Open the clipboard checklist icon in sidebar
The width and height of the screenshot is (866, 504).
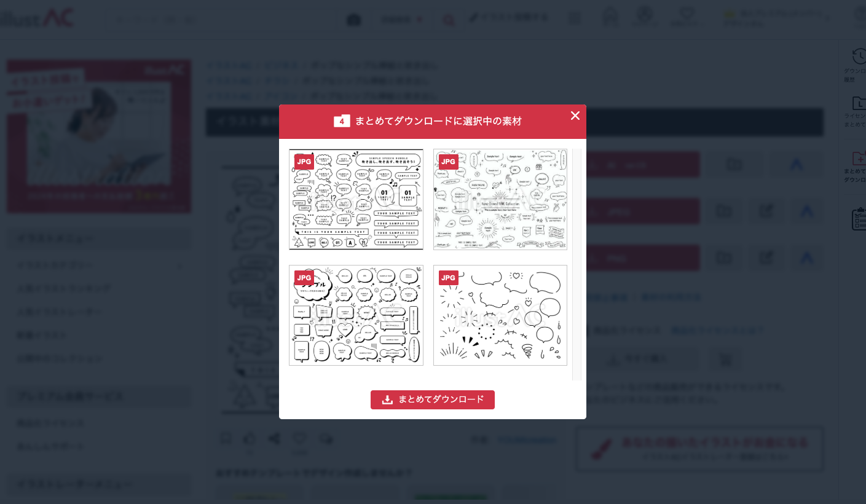click(859, 219)
